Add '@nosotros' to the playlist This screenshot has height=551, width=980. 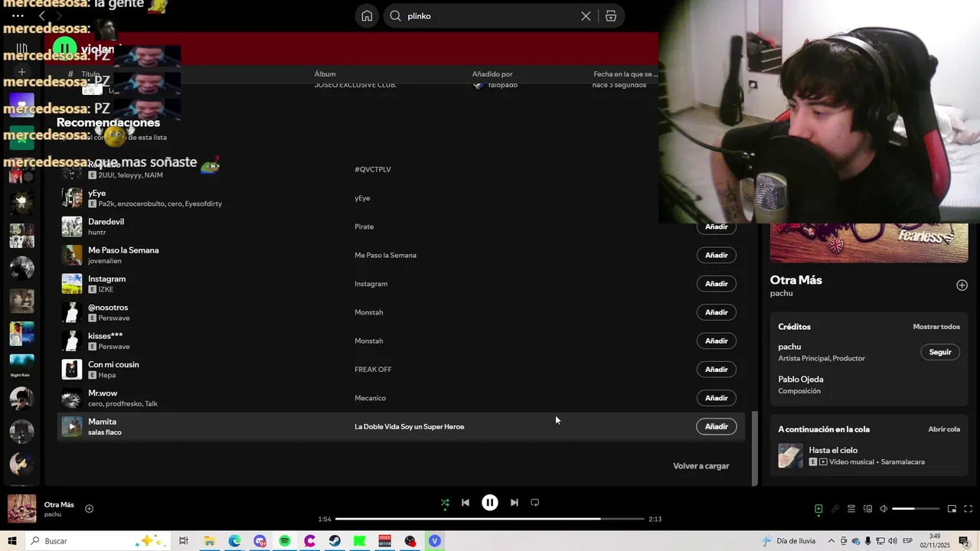click(x=716, y=312)
